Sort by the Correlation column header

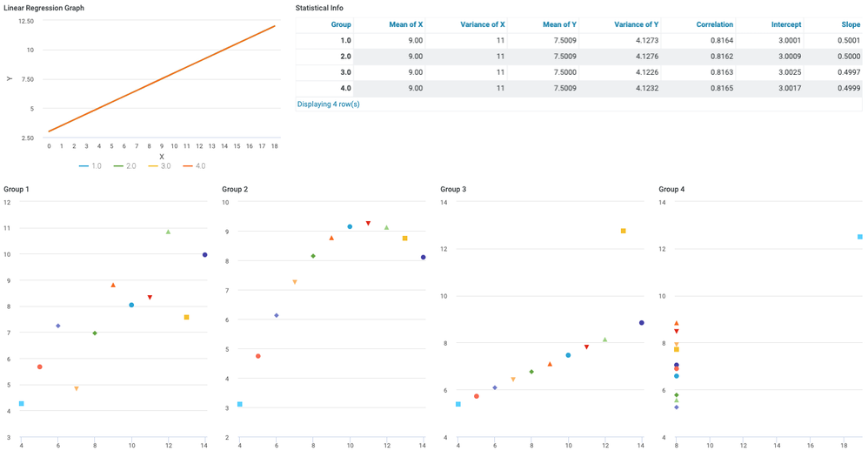(x=714, y=24)
